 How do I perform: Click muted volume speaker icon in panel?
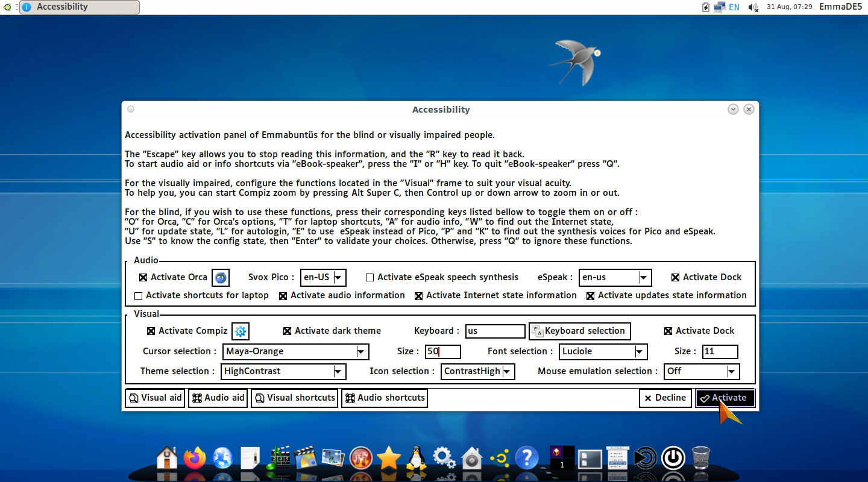click(753, 7)
